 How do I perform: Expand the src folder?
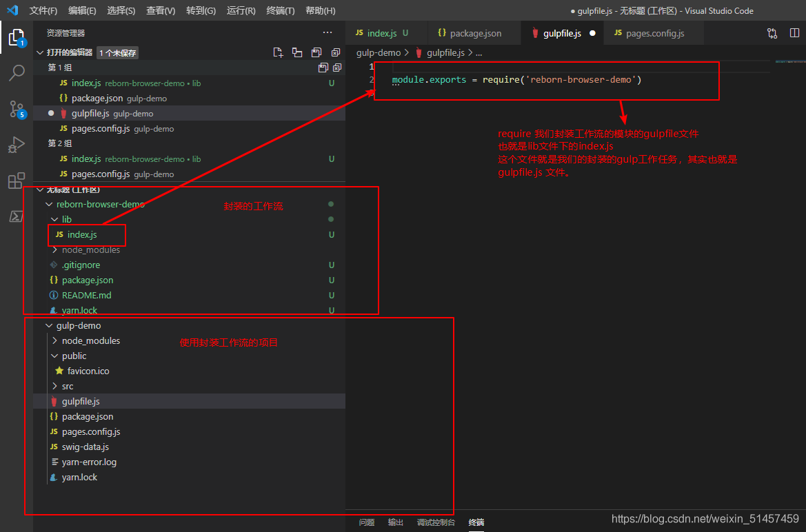point(54,386)
